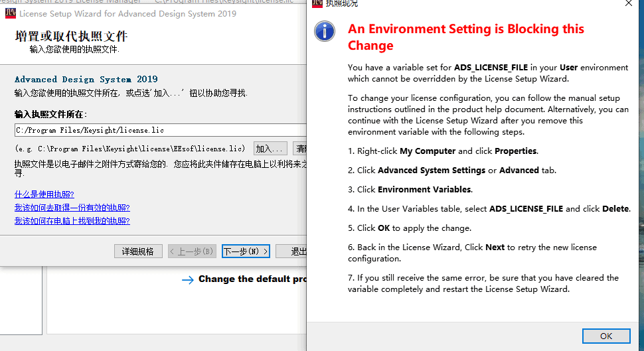Image resolution: width=644 pixels, height=351 pixels.
Task: Open the 什么是使用执照? link
Action: click(44, 194)
